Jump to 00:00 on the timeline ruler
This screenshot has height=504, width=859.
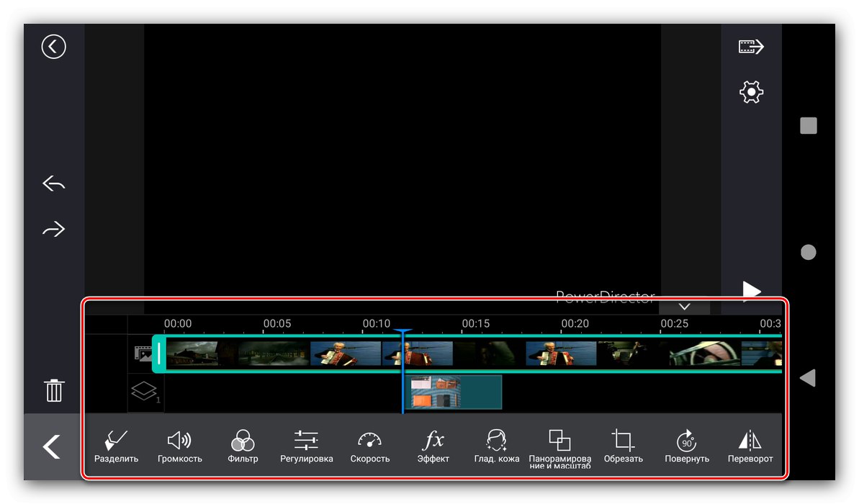click(x=178, y=324)
